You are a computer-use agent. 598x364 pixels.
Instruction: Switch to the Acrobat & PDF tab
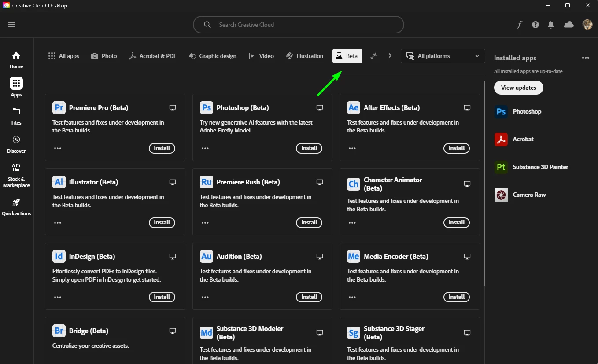tap(152, 56)
